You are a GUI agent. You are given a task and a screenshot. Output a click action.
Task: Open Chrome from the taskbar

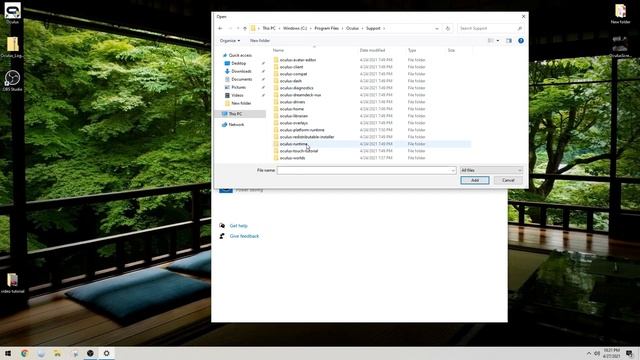pos(24,353)
